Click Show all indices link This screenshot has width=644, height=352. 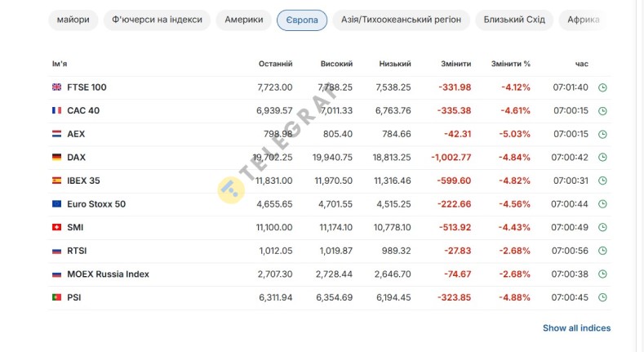(x=576, y=328)
